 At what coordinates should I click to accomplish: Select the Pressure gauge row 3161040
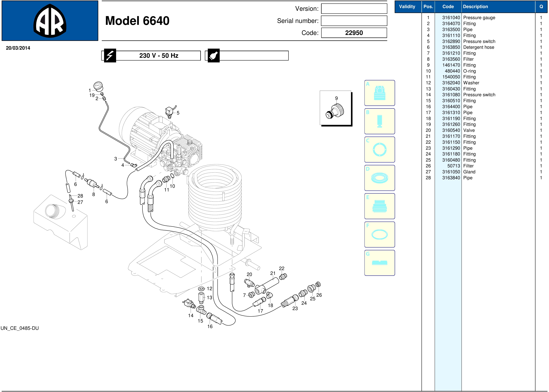coord(479,18)
